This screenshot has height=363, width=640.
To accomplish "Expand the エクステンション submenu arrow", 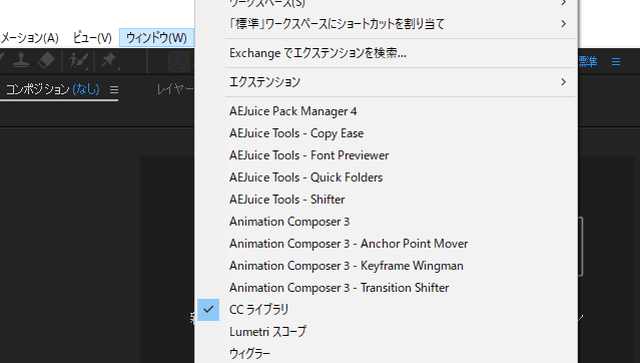I will pos(563,82).
